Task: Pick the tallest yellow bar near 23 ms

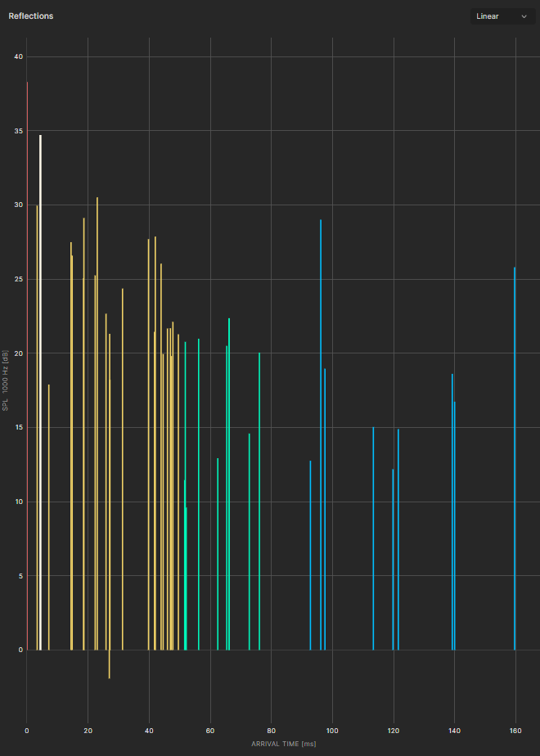Action: (97, 425)
